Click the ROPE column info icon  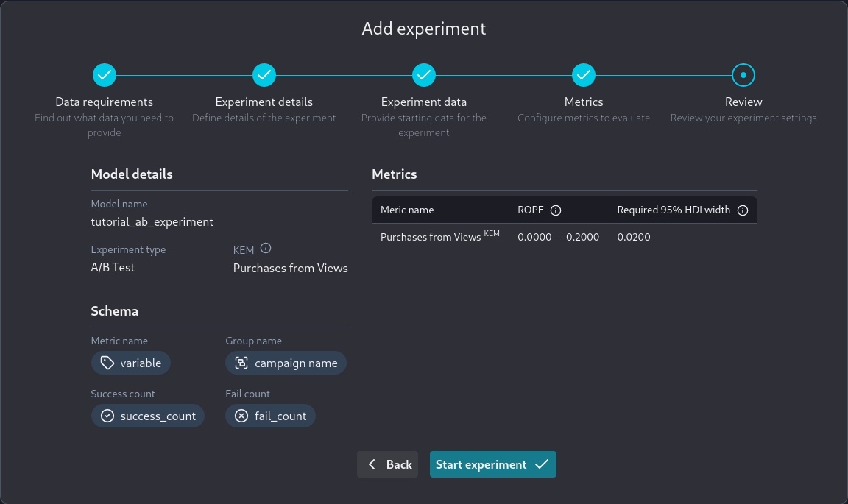[x=556, y=210]
